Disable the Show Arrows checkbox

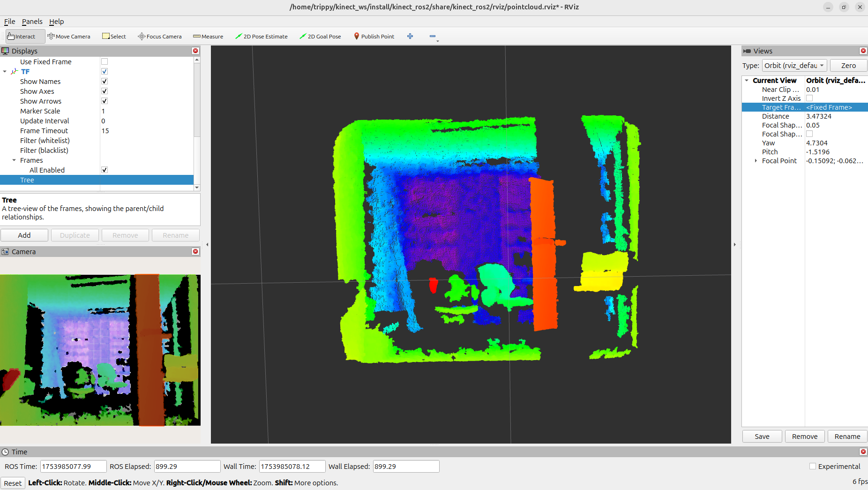[x=104, y=101]
